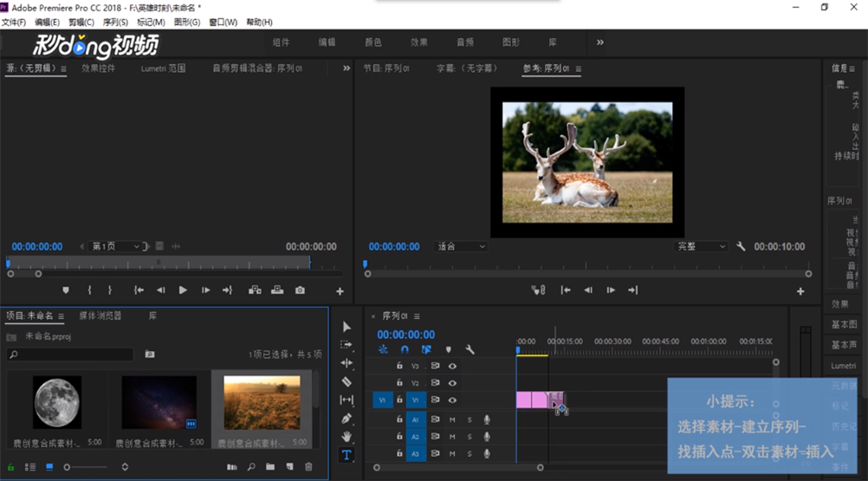Viewport: 868px width, 481px height.
Task: Select the Slip tool
Action: point(347,400)
